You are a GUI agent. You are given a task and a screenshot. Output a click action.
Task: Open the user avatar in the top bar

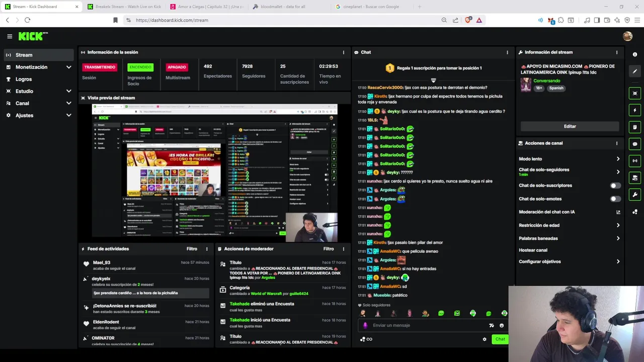(x=627, y=36)
